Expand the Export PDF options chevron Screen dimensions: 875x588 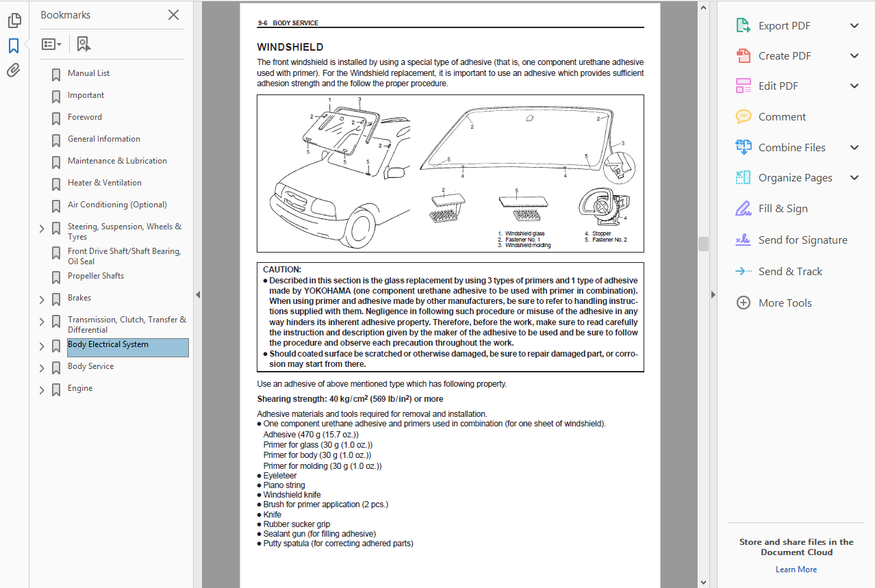click(854, 25)
